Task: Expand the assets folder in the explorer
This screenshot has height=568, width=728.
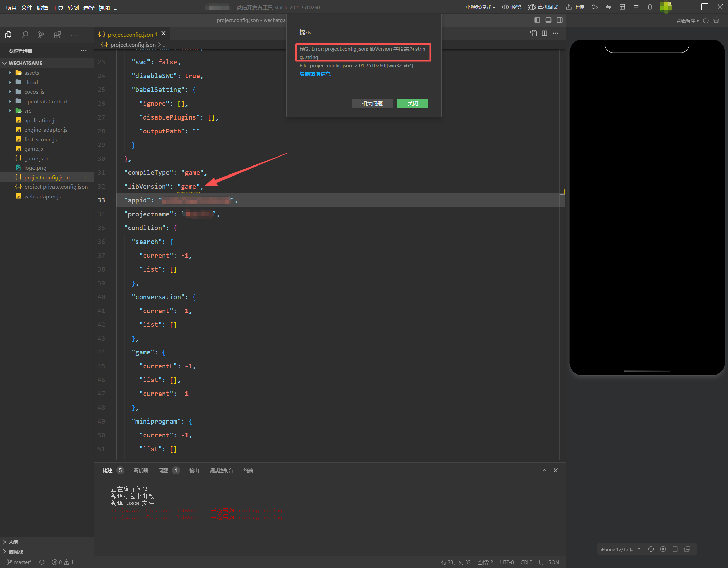Action: pyautogui.click(x=31, y=73)
